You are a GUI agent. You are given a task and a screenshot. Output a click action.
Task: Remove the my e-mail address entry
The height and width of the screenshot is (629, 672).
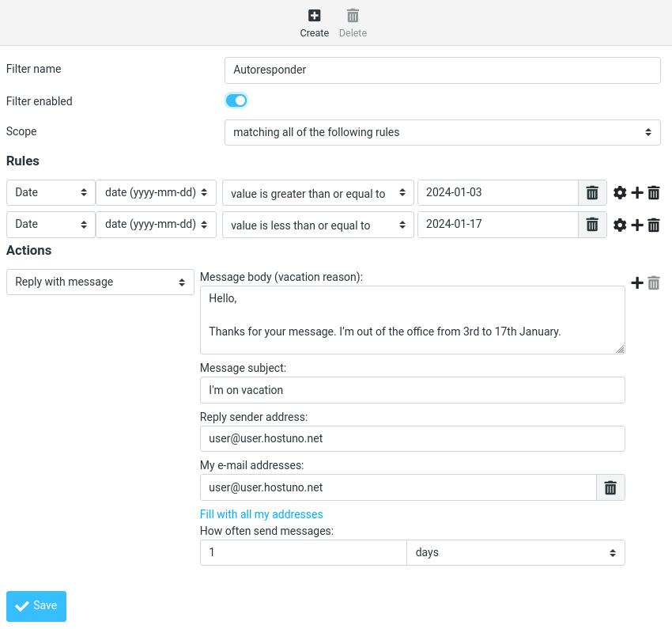[x=610, y=487]
